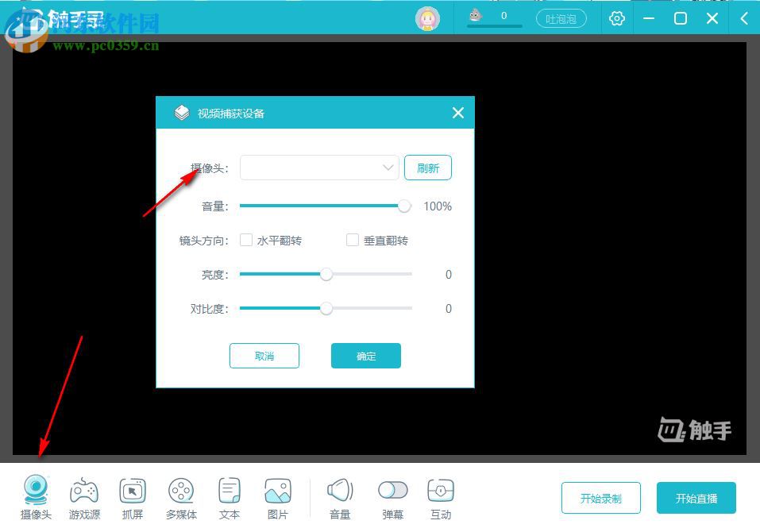Click the 吐泡泡 button

[561, 19]
